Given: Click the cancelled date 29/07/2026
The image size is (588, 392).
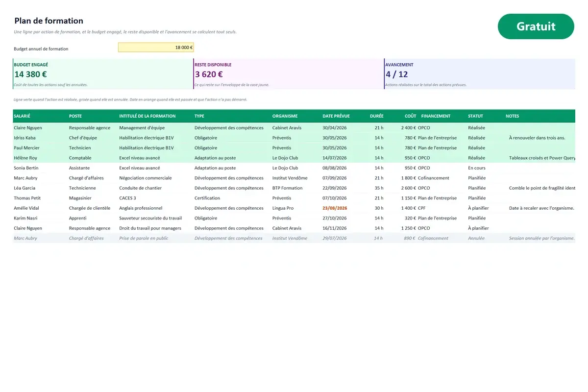Looking at the screenshot, I should [x=335, y=238].
